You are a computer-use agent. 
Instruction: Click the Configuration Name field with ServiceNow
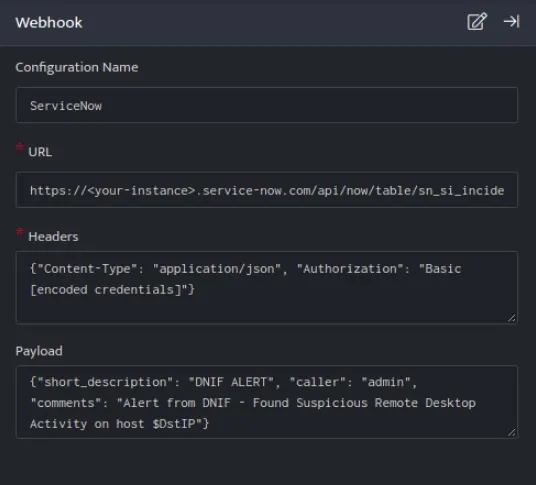pos(267,105)
